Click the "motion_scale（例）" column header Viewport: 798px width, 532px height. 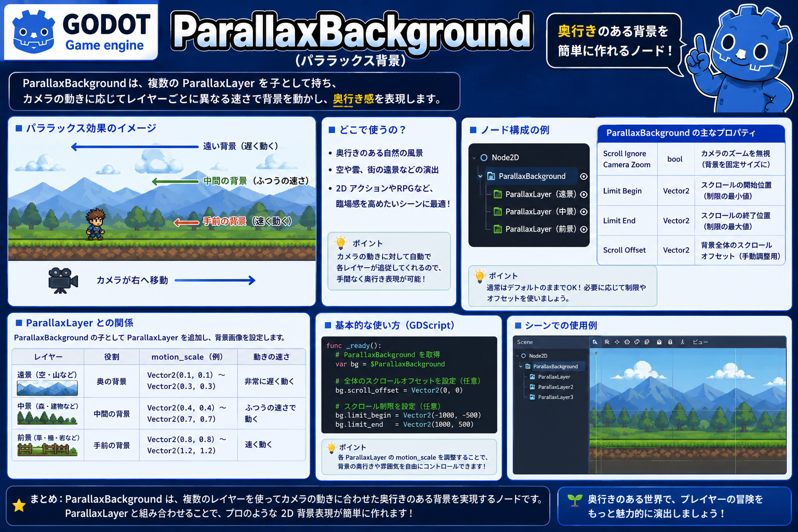click(x=187, y=357)
